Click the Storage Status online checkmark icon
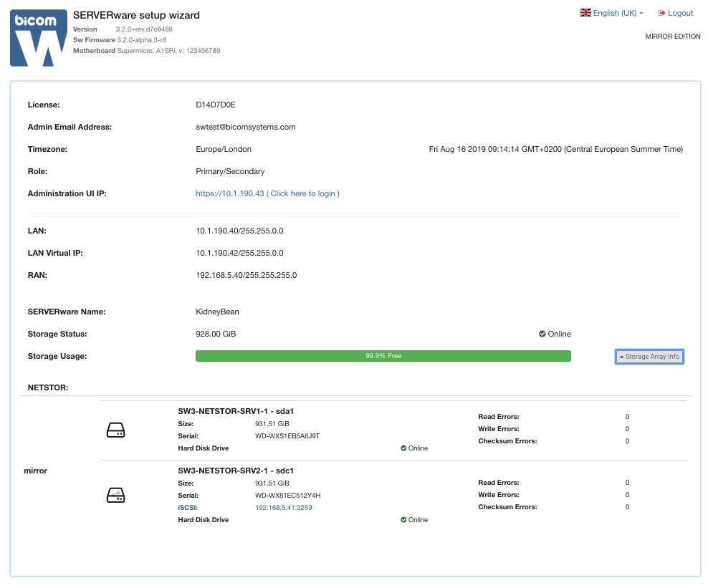 pyautogui.click(x=542, y=334)
